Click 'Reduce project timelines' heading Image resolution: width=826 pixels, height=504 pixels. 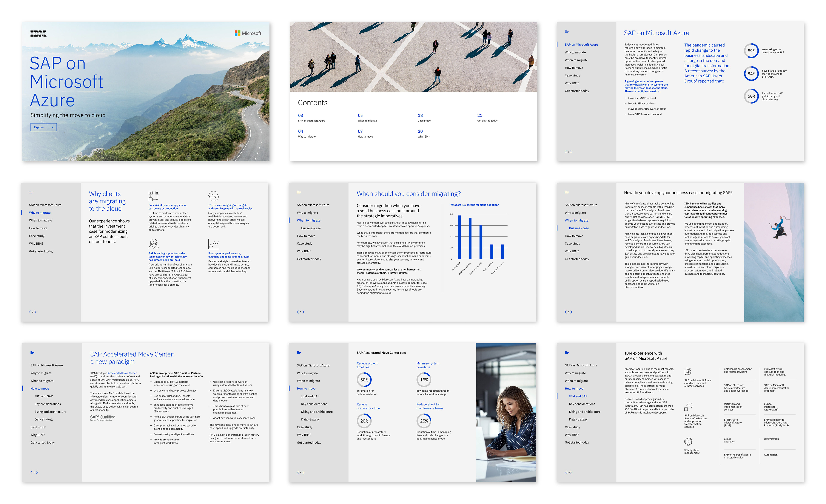(367, 365)
